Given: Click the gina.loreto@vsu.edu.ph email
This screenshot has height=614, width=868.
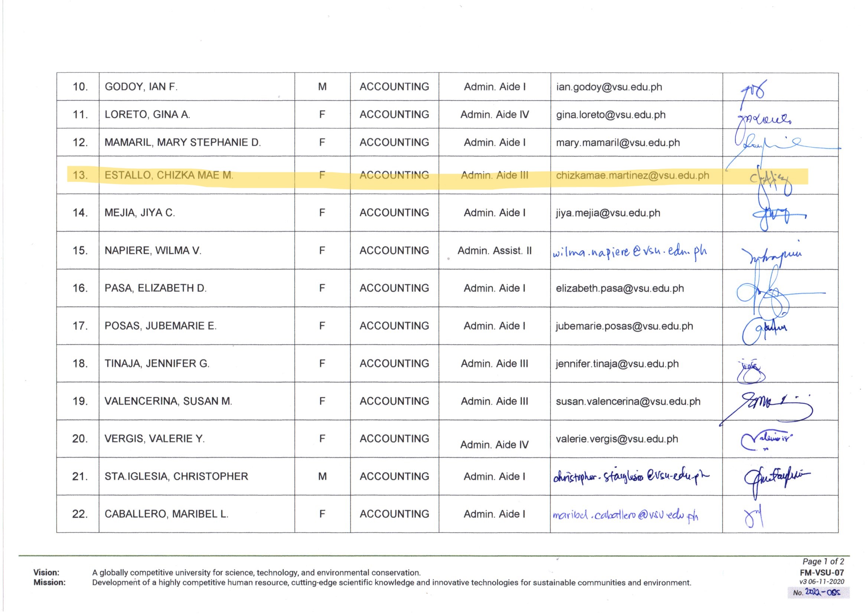Looking at the screenshot, I should pos(611,115).
